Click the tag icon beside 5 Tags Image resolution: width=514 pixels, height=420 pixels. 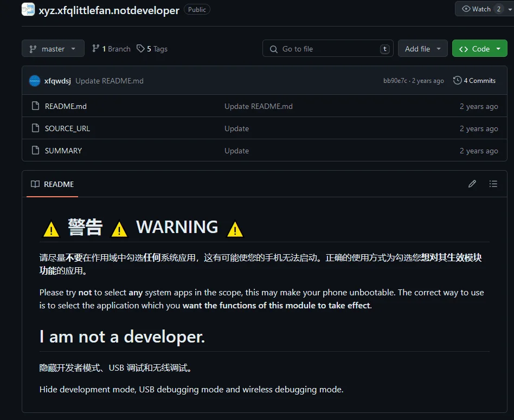pos(140,48)
